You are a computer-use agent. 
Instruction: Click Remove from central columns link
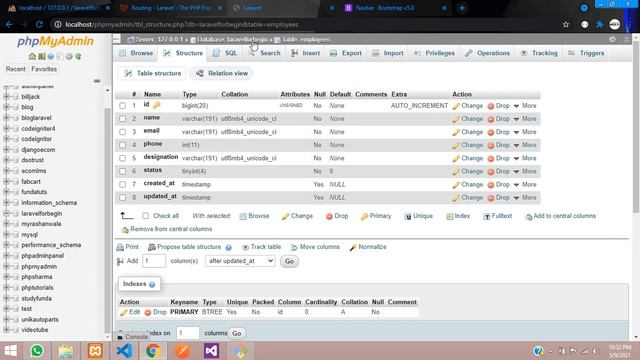(167, 229)
